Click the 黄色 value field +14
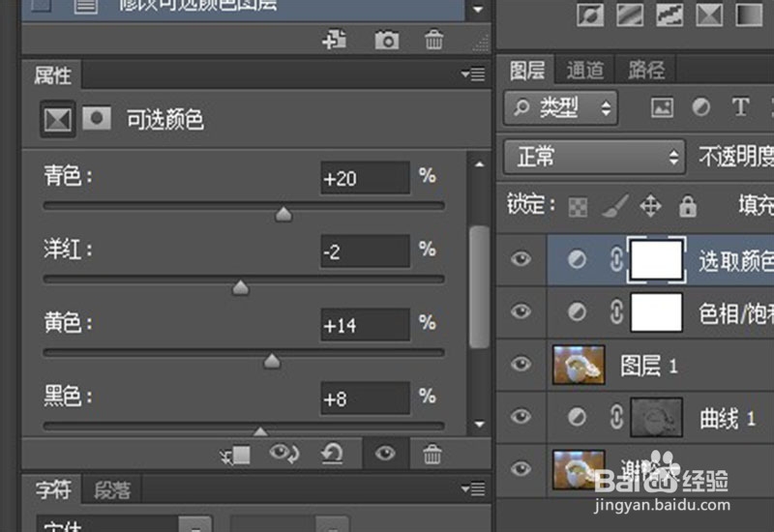This screenshot has height=532, width=774. tap(366, 325)
